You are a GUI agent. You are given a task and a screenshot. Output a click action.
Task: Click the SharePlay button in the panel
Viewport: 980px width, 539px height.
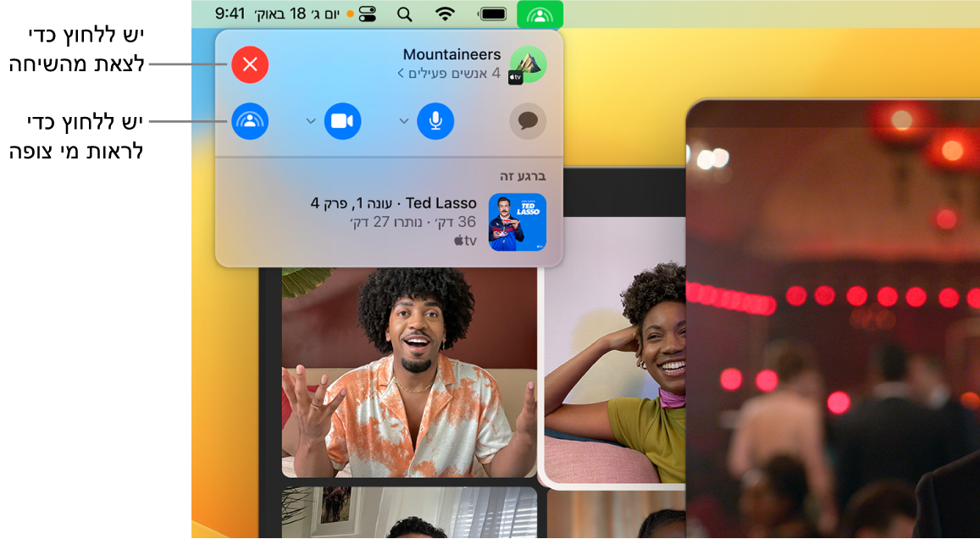coord(250,120)
